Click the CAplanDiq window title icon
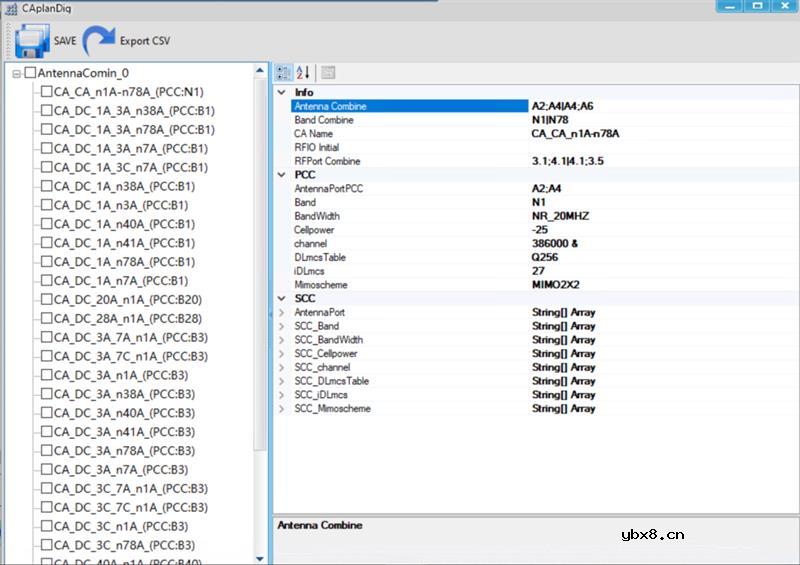The image size is (800, 565). 9,7
